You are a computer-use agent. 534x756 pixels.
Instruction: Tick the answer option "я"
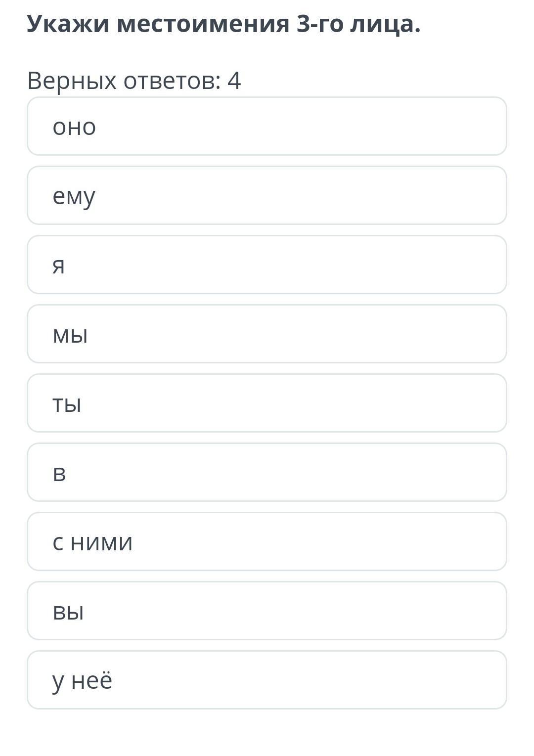(267, 265)
